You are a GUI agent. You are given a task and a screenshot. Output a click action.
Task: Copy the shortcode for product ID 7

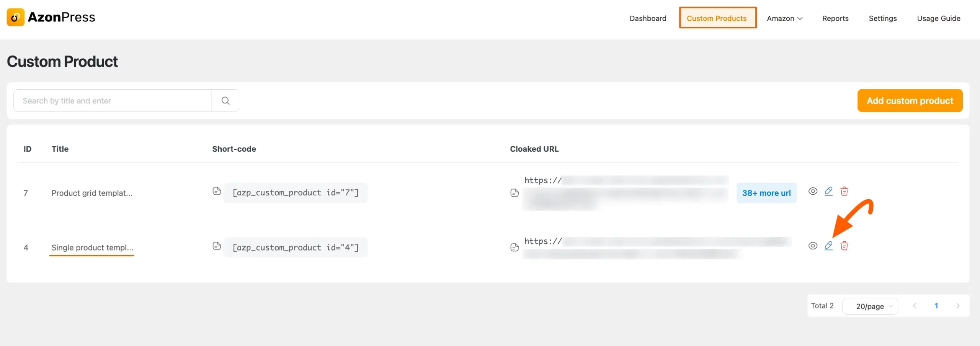coord(217,191)
